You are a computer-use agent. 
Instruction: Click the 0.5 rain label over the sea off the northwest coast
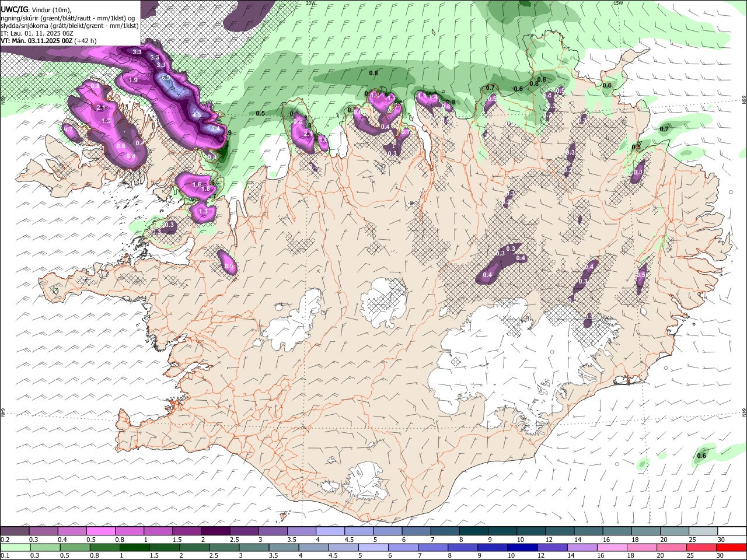(x=260, y=113)
